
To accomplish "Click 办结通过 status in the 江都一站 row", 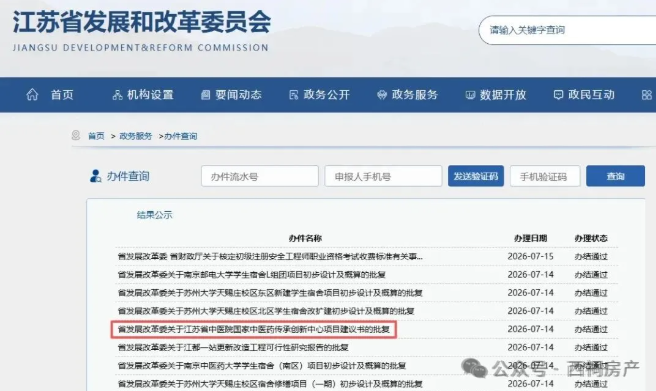I will [591, 348].
